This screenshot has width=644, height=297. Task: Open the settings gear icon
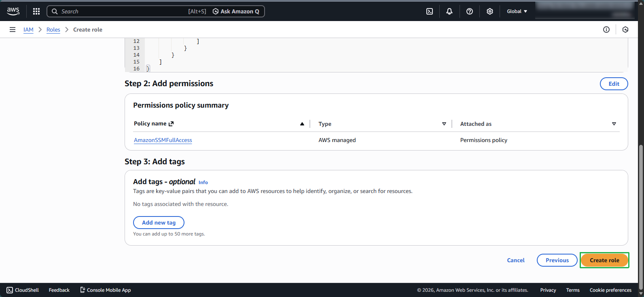click(490, 11)
